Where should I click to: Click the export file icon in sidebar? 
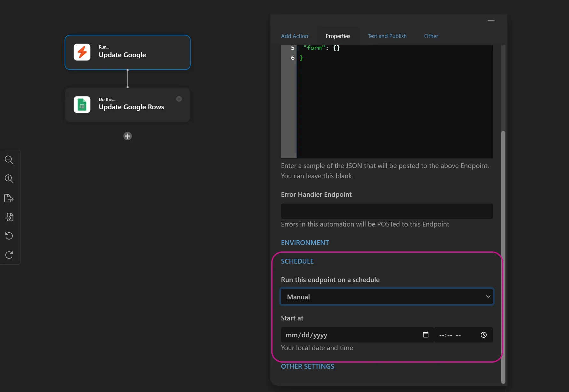pos(9,198)
